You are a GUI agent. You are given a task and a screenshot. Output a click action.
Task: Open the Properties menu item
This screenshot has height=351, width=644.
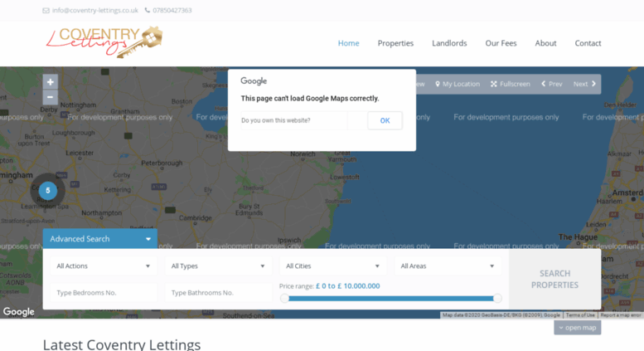[395, 43]
